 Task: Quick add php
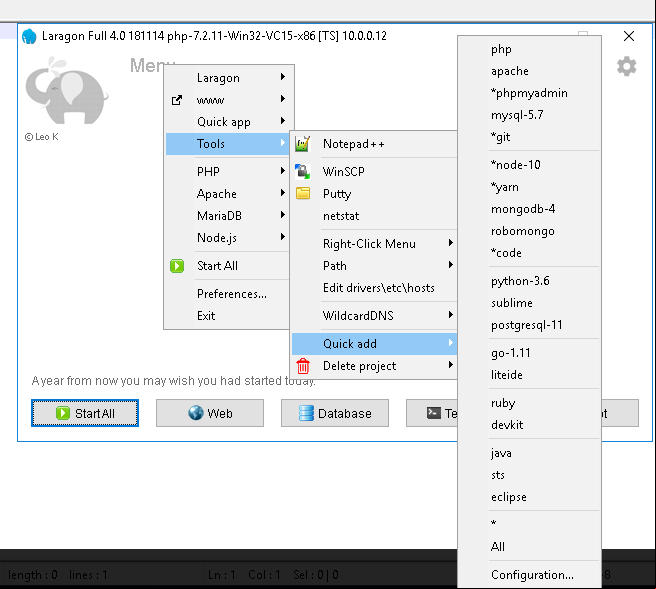530,49
